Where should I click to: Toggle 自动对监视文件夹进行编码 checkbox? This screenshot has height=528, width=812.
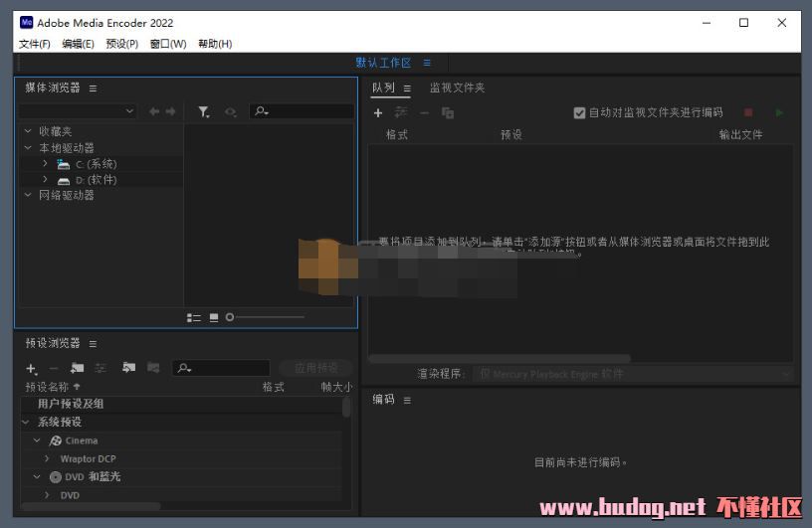coord(579,112)
